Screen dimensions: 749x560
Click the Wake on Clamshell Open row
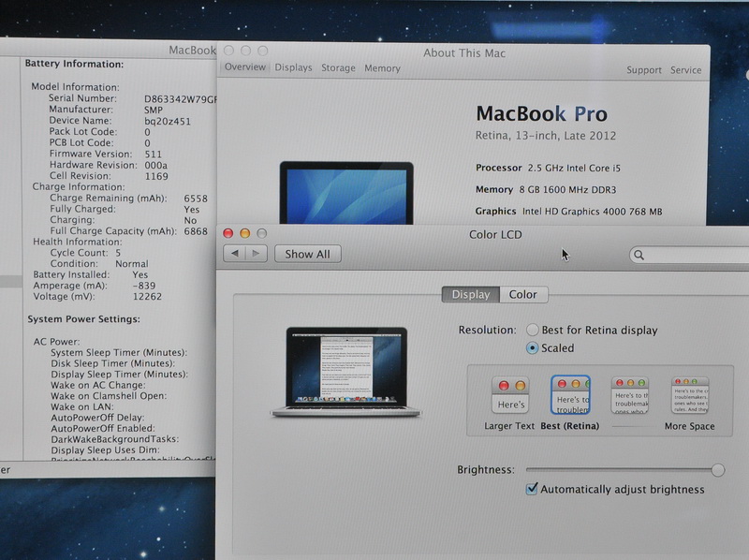(109, 396)
